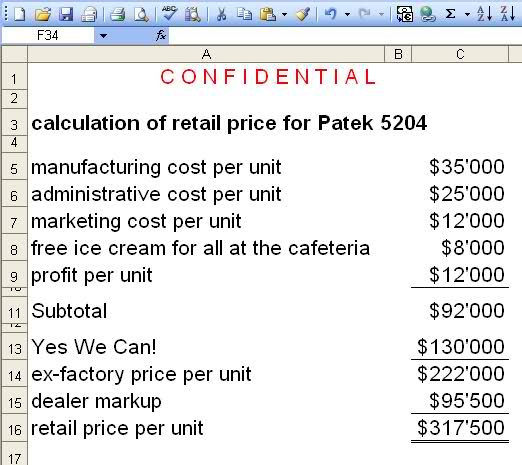522x465 pixels.
Task: Click the 'dealer markup' label cell
Action: (x=206, y=401)
